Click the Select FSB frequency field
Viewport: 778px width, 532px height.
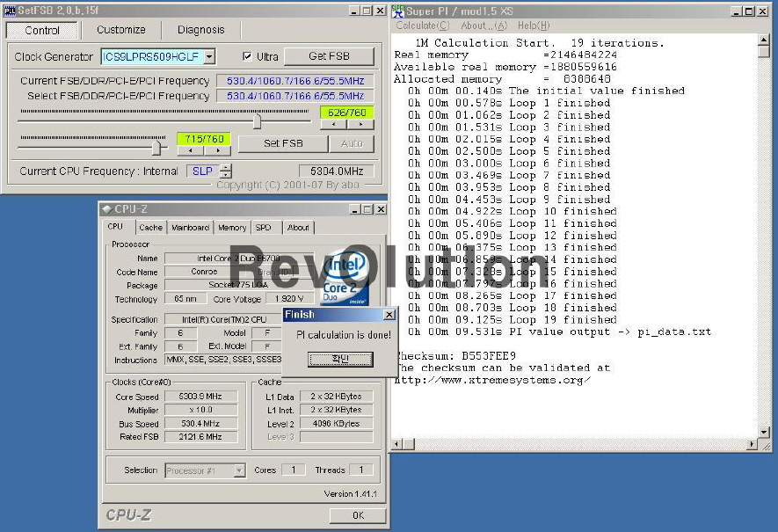coord(295,96)
